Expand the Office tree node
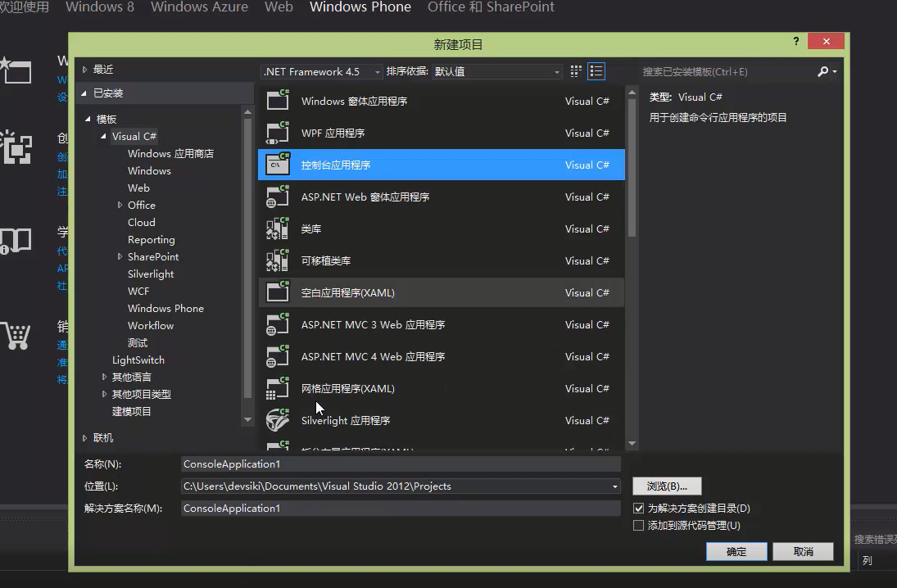 pyautogui.click(x=120, y=205)
